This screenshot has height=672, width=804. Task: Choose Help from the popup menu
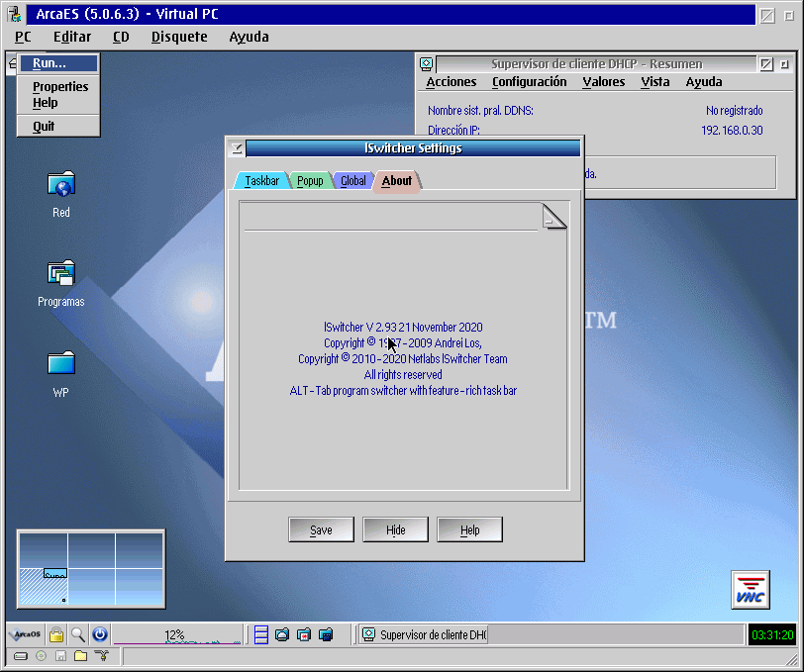pyautogui.click(x=58, y=103)
